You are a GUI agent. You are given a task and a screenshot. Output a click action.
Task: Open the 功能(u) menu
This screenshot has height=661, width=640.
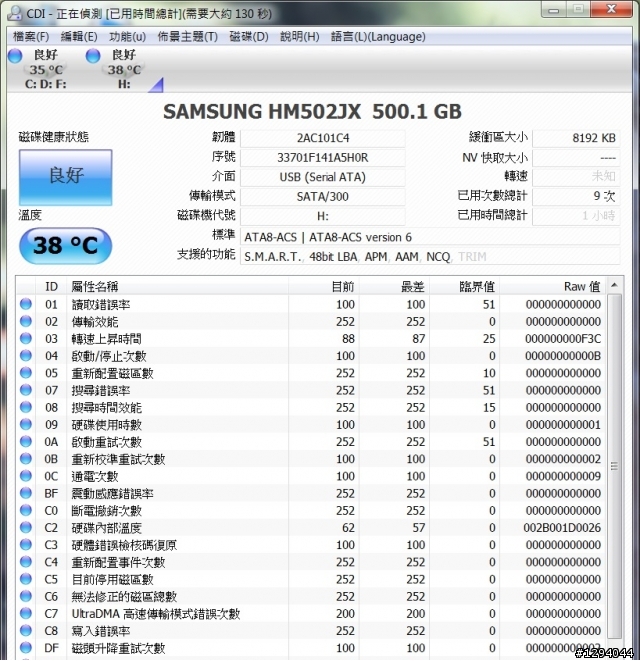(x=127, y=37)
